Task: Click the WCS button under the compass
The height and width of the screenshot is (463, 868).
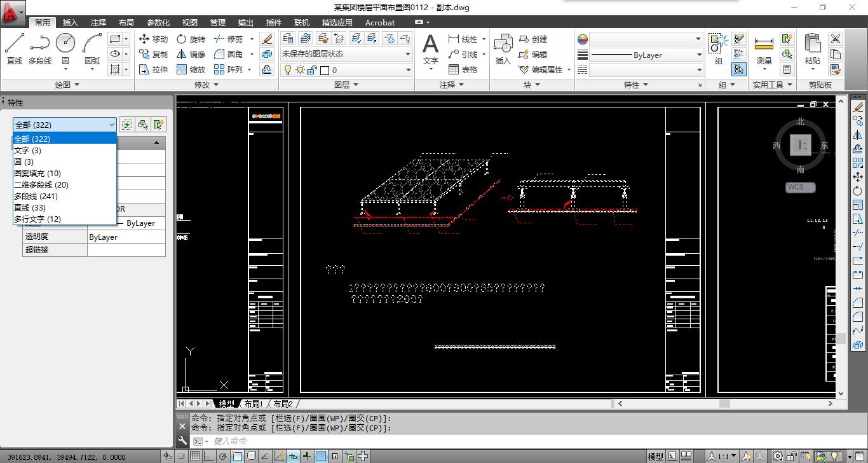Action: coord(800,188)
